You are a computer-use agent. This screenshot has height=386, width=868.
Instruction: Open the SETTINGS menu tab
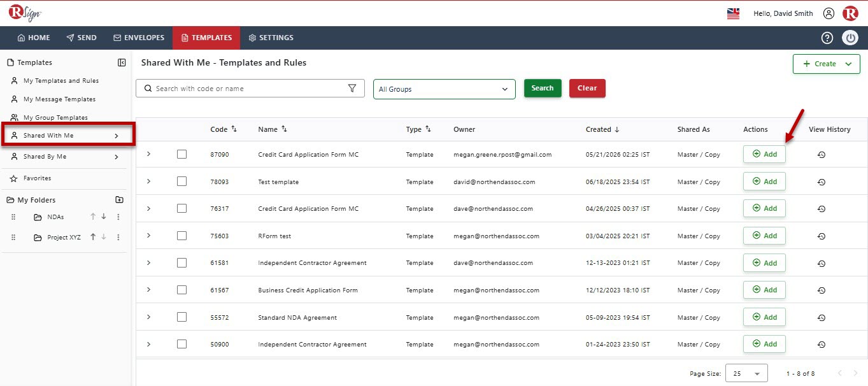click(x=271, y=38)
